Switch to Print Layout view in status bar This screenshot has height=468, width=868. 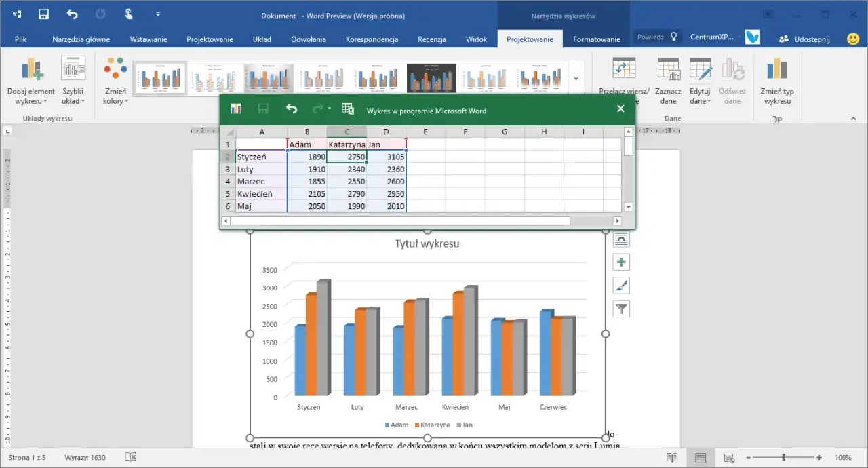701,458
